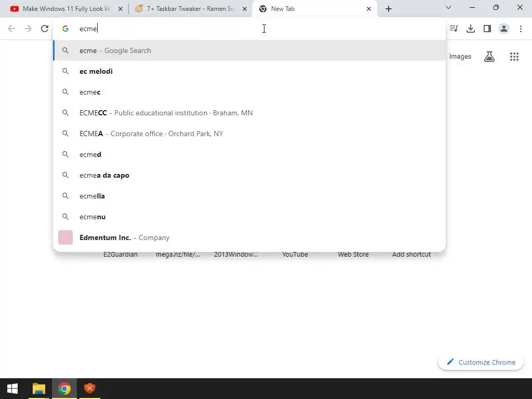532x399 pixels.
Task: Open the Search Labs flask icon
Action: click(489, 57)
